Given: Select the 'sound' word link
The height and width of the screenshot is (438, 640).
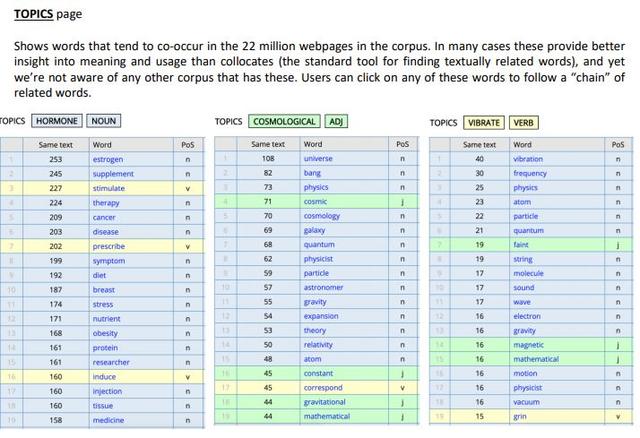Looking at the screenshot, I should (x=524, y=288).
